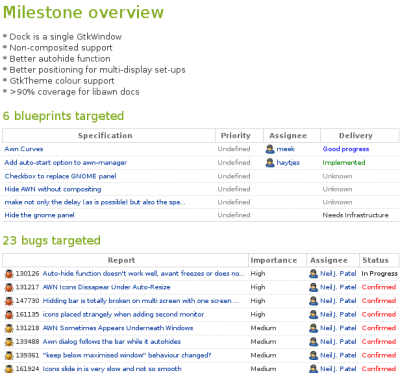Click the 'Good progress' delivery status
The height and width of the screenshot is (373, 400).
[x=346, y=149]
